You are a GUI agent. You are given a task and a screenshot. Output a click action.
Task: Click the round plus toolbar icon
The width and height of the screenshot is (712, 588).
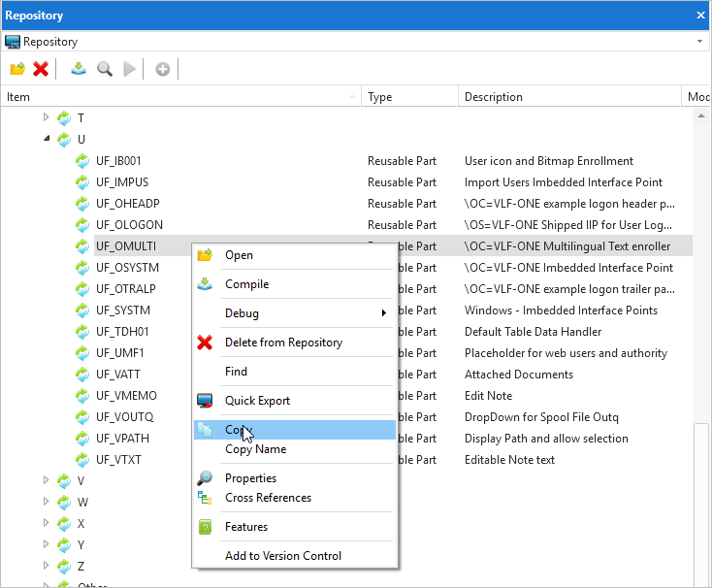[162, 69]
